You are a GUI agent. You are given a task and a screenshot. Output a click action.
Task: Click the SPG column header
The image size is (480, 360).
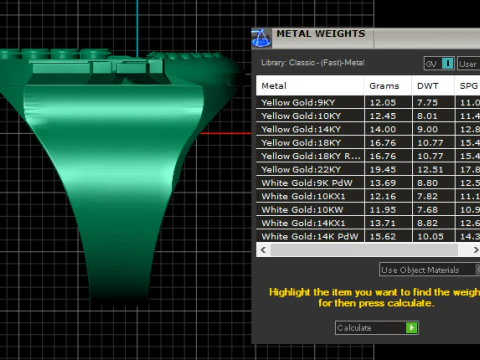468,86
